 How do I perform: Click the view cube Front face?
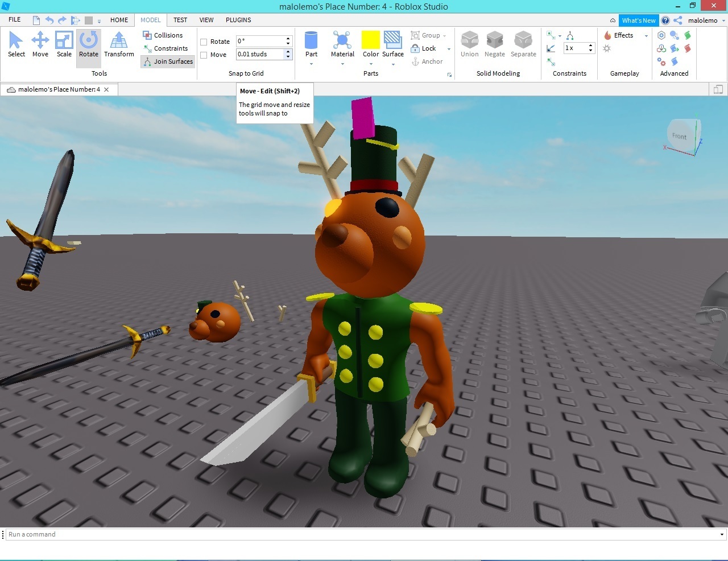(680, 135)
